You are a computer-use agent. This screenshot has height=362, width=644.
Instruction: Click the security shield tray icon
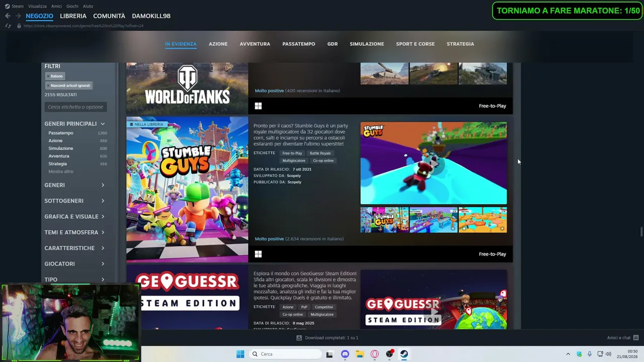pos(579,354)
